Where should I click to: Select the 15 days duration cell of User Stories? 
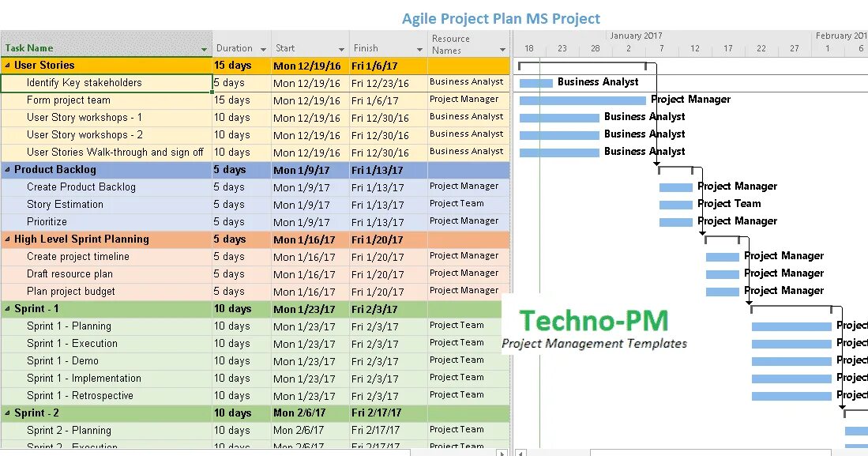coord(233,65)
